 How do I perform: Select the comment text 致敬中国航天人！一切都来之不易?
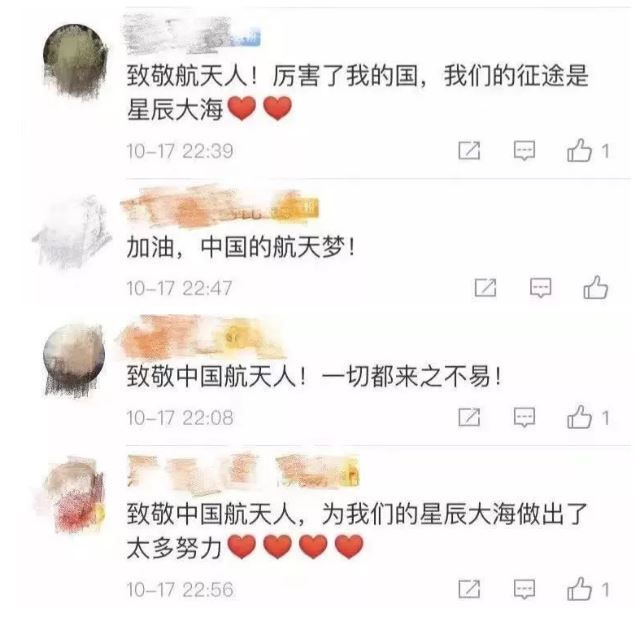314,376
